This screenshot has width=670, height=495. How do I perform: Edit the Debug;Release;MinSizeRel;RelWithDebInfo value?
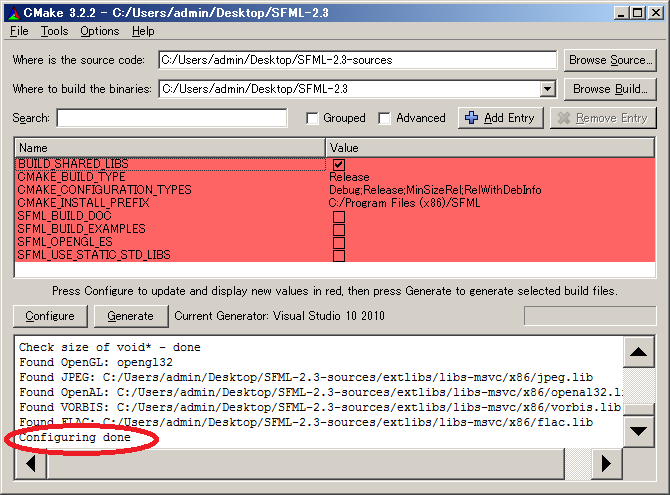pyautogui.click(x=435, y=190)
